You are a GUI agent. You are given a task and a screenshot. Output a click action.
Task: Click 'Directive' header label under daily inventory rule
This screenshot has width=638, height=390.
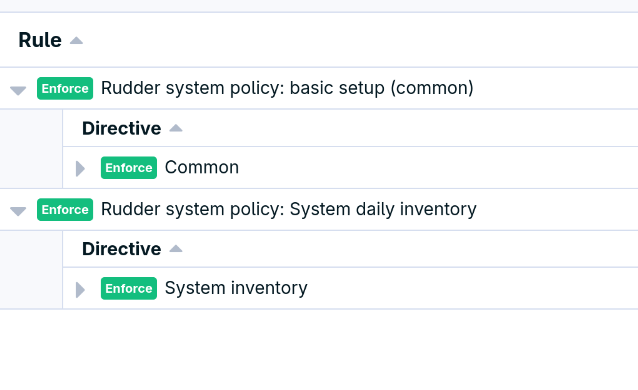pyautogui.click(x=121, y=249)
